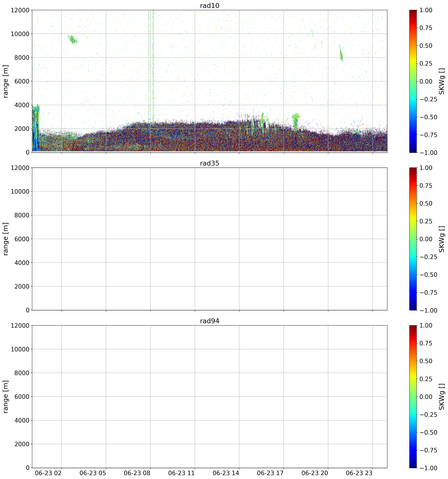This screenshot has height=479, width=448.
Task: Click the 'range [m]' label of rad35 panel
Action: 5,239
